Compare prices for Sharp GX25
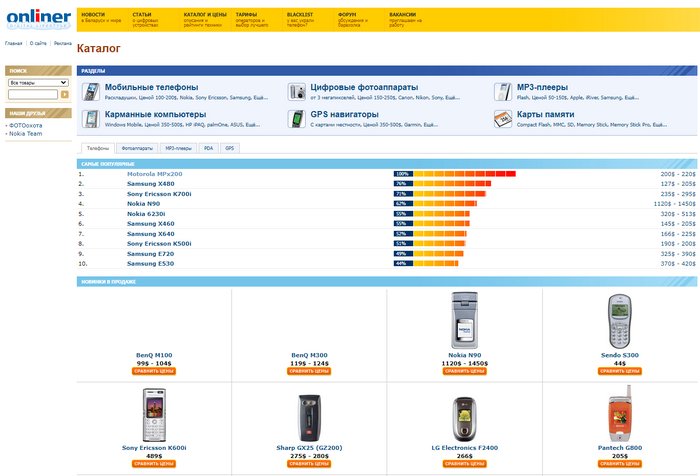The width and height of the screenshot is (700, 476). tap(309, 464)
